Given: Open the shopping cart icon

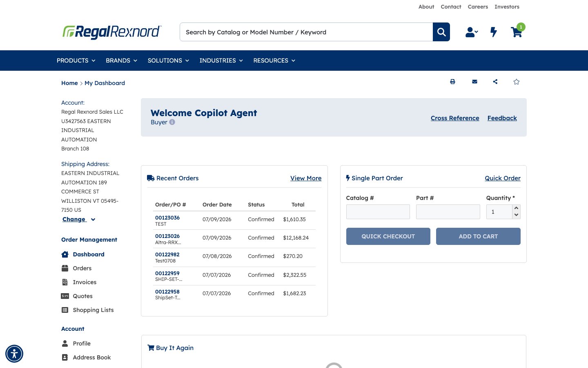Looking at the screenshot, I should coord(517,32).
